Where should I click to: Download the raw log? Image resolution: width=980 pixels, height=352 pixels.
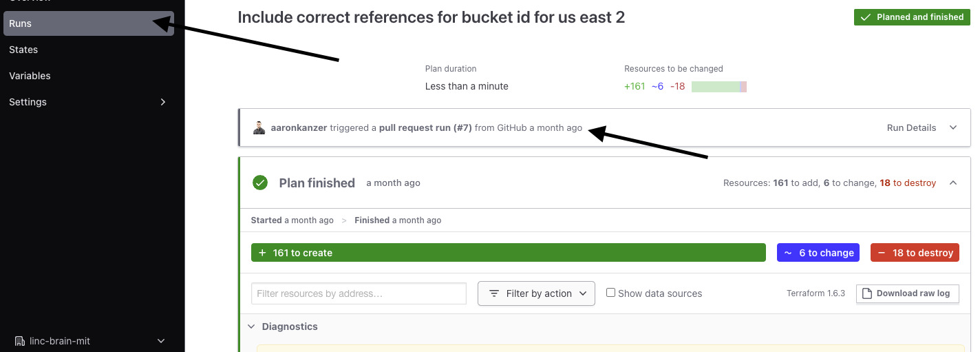tap(907, 293)
